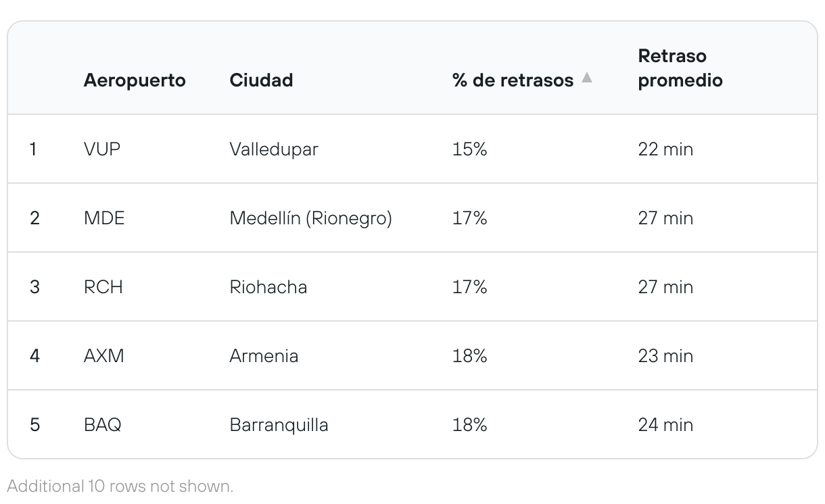This screenshot has width=825, height=504.
Task: Click the MDE airport code cell
Action: (x=104, y=218)
